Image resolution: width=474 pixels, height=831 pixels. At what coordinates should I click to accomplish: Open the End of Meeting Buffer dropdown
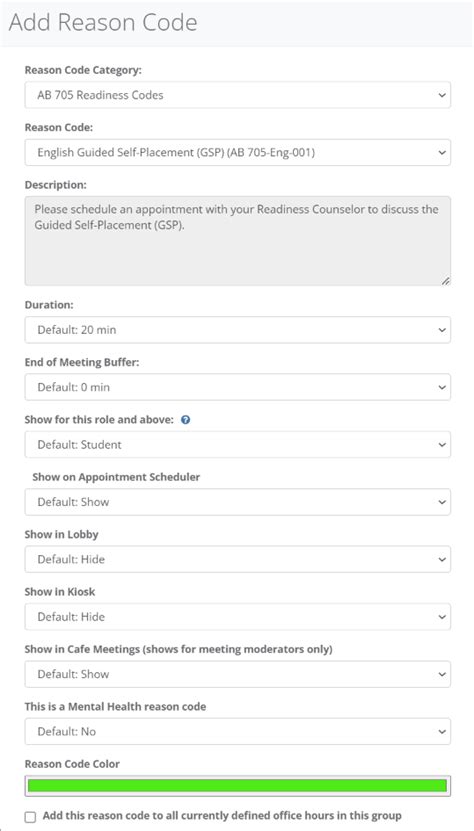coord(238,387)
